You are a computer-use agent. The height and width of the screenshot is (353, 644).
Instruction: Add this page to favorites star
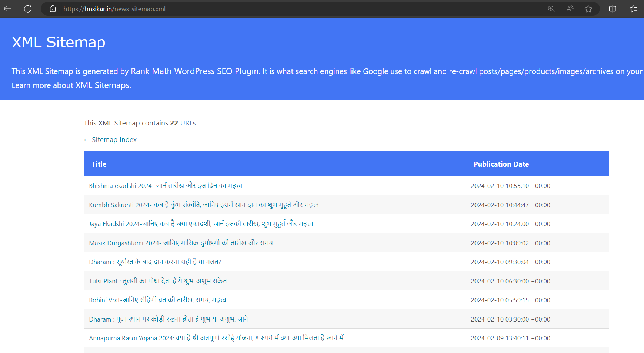point(588,9)
